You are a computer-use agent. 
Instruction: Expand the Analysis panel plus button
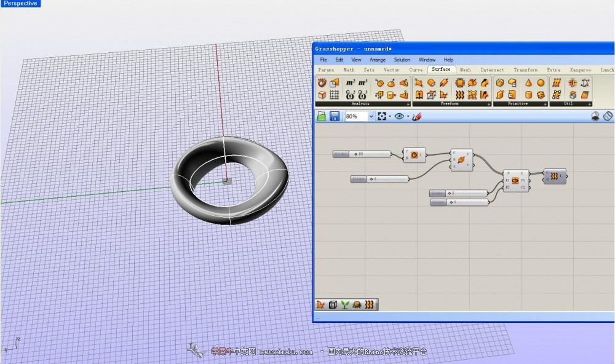coord(408,104)
